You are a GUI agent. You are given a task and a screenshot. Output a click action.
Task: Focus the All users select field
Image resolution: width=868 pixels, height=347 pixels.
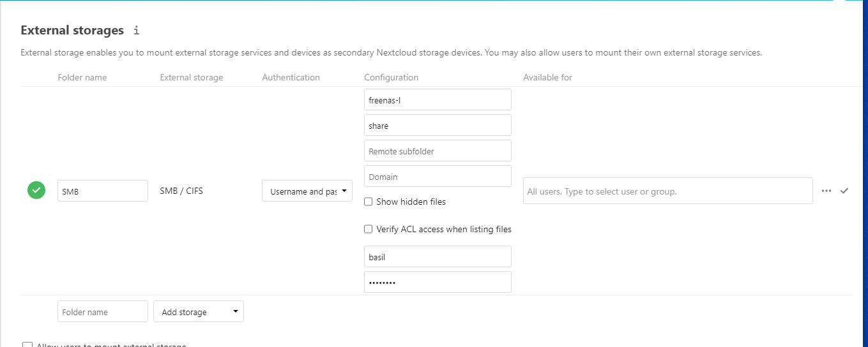coord(667,191)
